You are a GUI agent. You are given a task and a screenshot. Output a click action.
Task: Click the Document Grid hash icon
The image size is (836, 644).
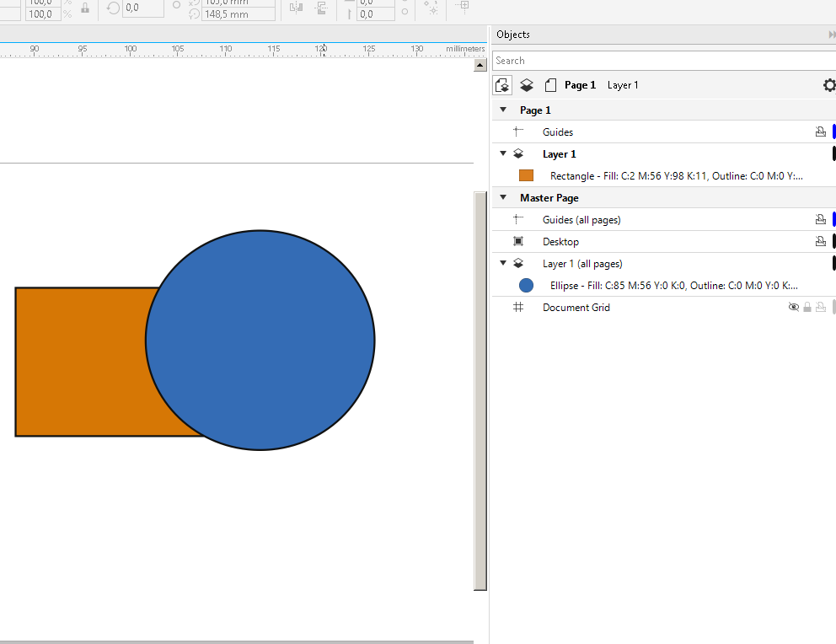[x=518, y=308]
